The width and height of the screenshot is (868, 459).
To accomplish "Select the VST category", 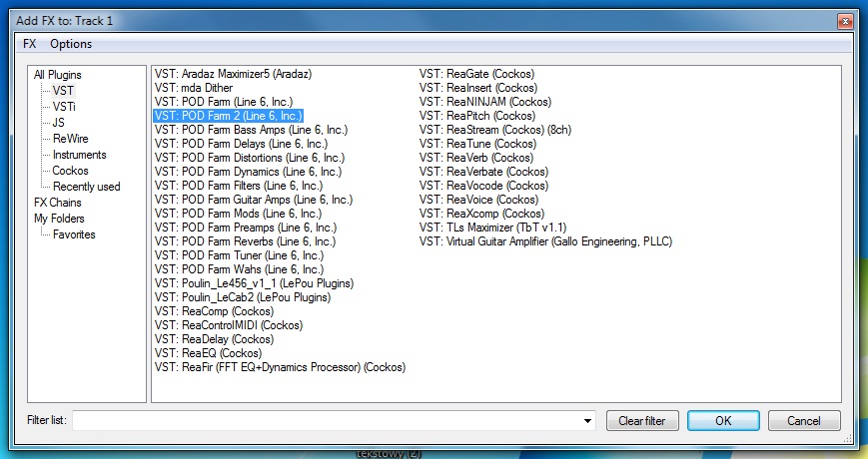I will (63, 91).
